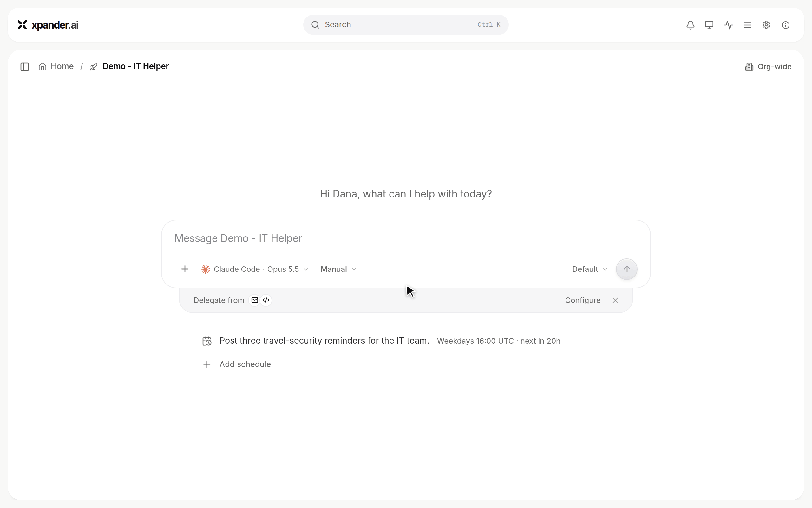This screenshot has width=812, height=508.
Task: Click the Delegate from label
Action: tap(219, 300)
